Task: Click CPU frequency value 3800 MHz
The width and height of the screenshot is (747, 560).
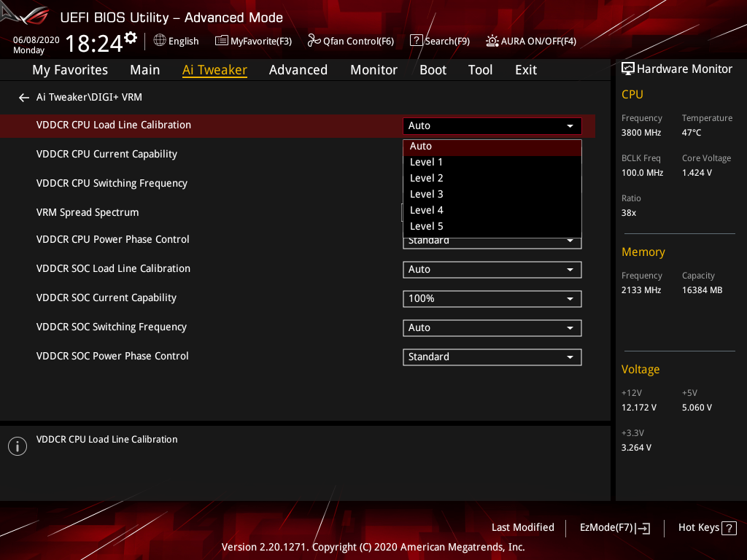Action: 641,133
